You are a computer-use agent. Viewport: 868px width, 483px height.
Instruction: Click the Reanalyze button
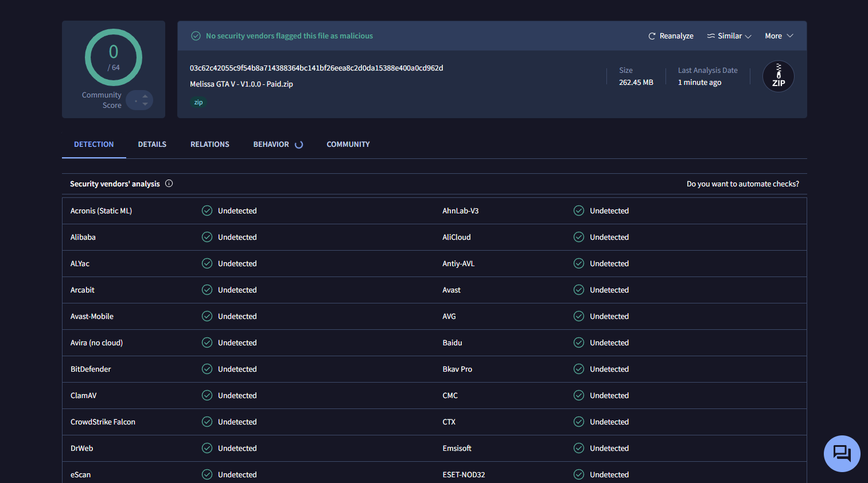tap(671, 36)
